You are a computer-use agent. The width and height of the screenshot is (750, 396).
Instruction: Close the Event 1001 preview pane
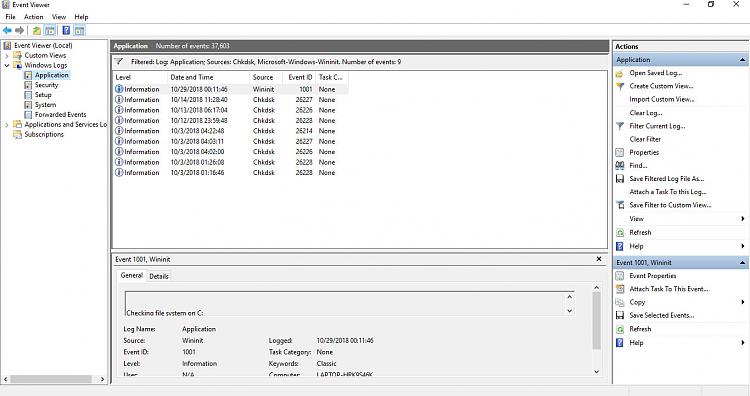click(x=599, y=259)
